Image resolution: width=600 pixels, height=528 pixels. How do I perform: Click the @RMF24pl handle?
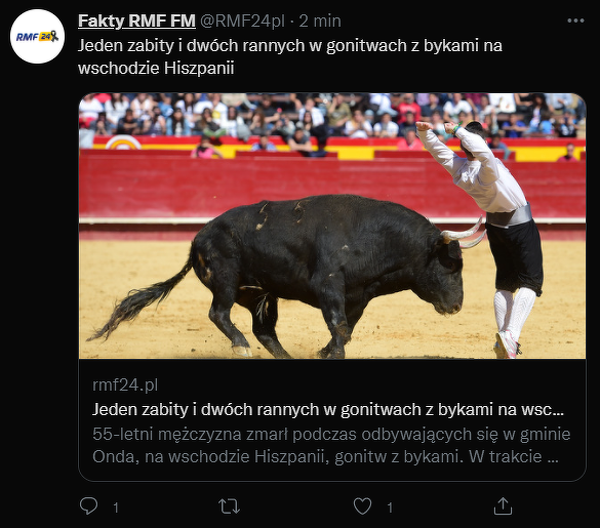242,21
